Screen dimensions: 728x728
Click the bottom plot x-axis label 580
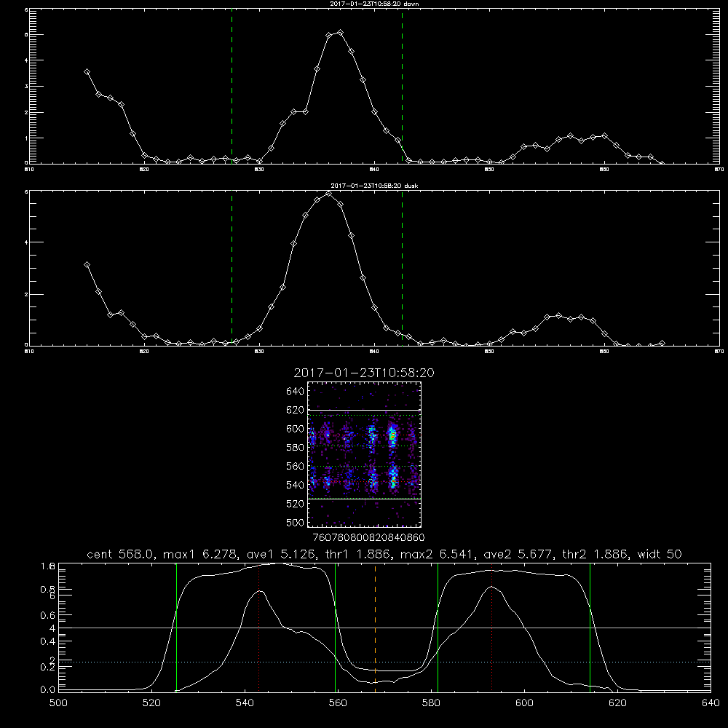tap(431, 703)
